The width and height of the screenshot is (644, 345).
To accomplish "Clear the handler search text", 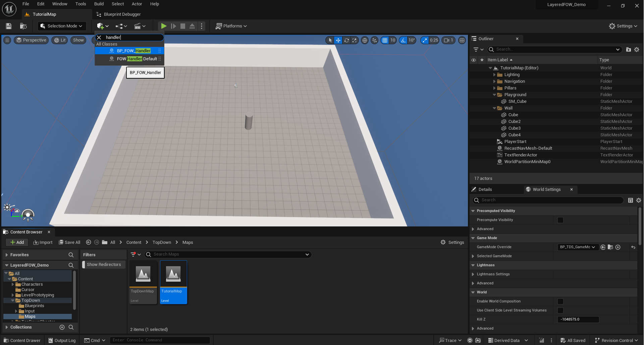I will [x=99, y=38].
